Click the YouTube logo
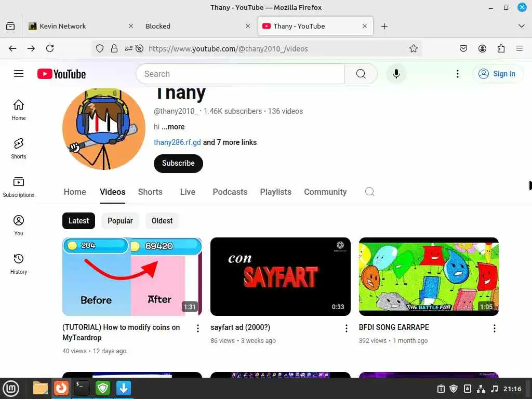This screenshot has height=399, width=532. 61,74
